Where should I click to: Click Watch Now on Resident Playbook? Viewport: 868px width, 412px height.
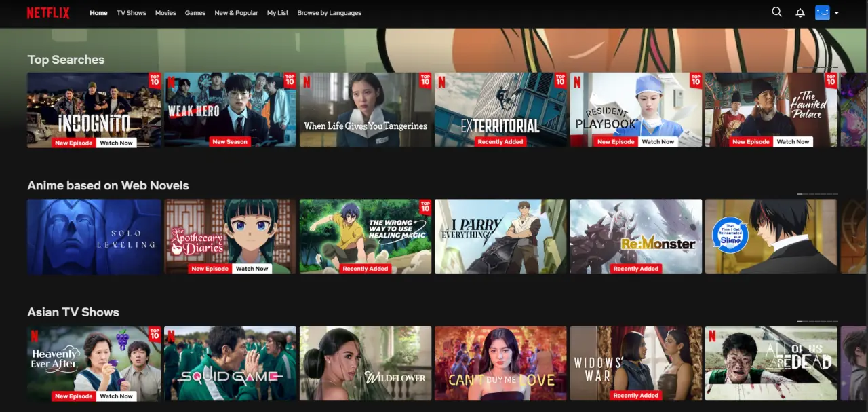(x=658, y=142)
